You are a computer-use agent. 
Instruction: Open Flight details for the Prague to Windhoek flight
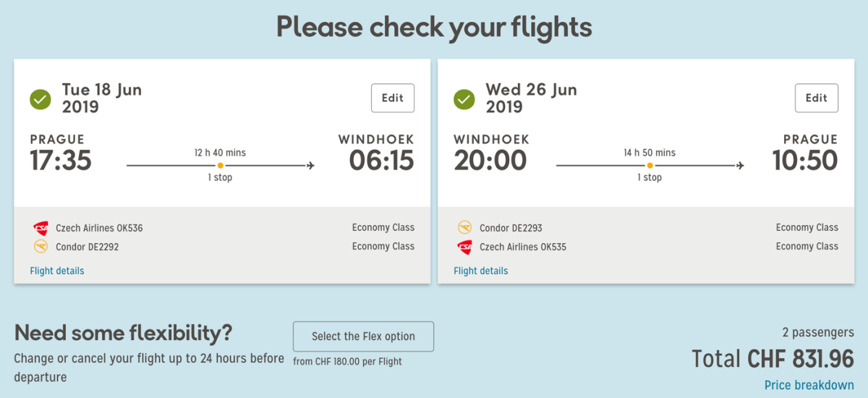click(x=57, y=271)
